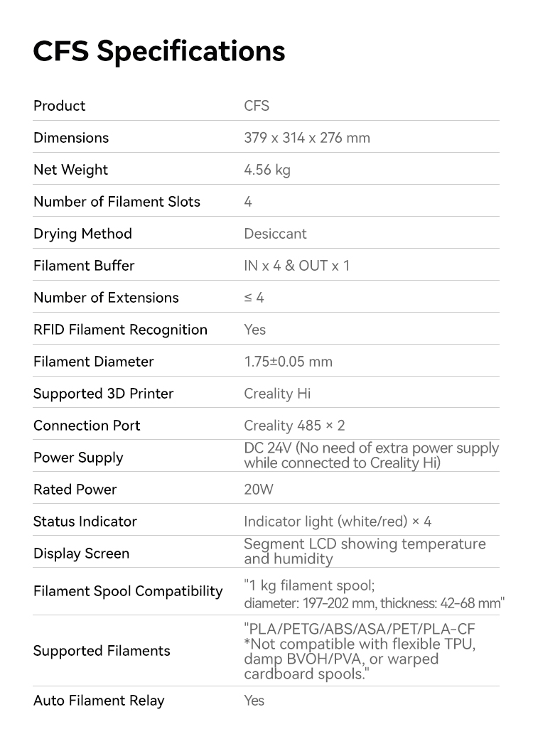Select the IN x 4 & OUT x 1 value
Image resolution: width=533 pixels, height=756 pixels.
296,266
